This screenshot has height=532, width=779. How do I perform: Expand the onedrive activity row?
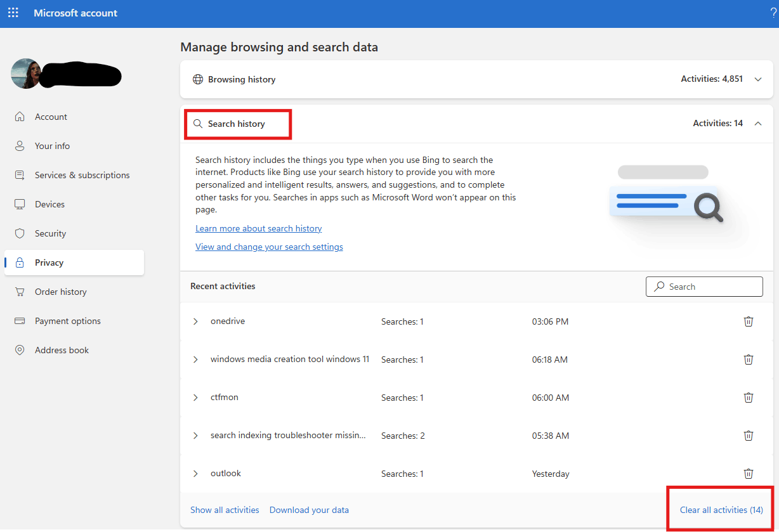tap(195, 321)
